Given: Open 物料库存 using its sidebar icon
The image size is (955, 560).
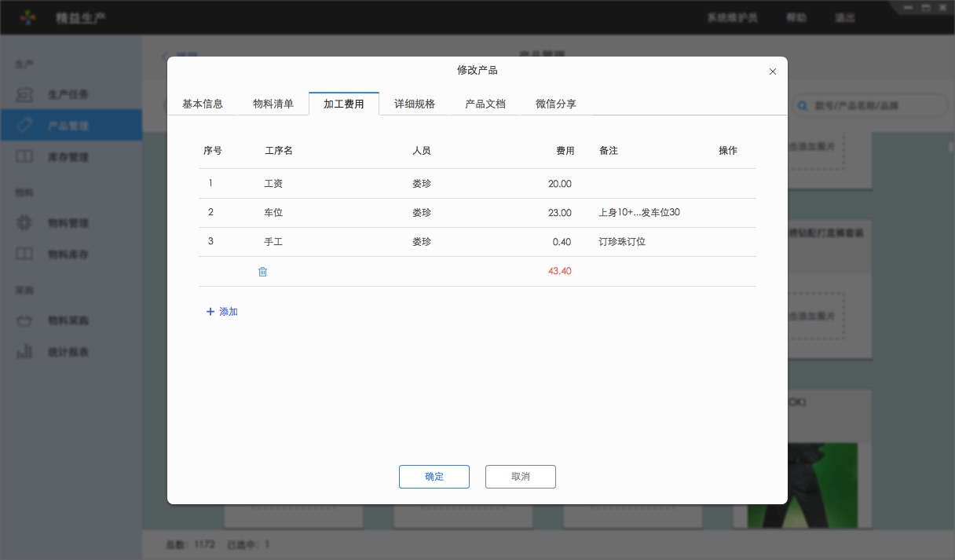Looking at the screenshot, I should coord(25,253).
